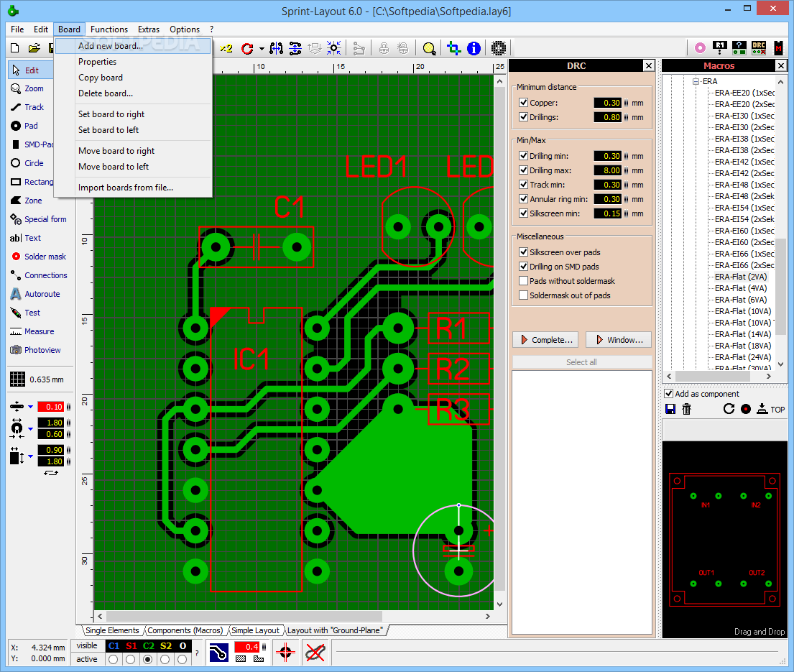Uncheck the Track min checkbox
The image size is (794, 672).
(524, 185)
